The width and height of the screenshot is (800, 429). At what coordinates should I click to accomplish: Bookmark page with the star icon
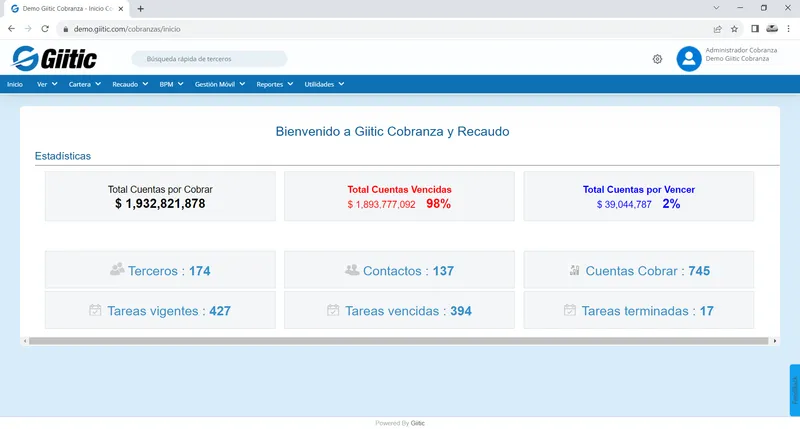pos(734,29)
